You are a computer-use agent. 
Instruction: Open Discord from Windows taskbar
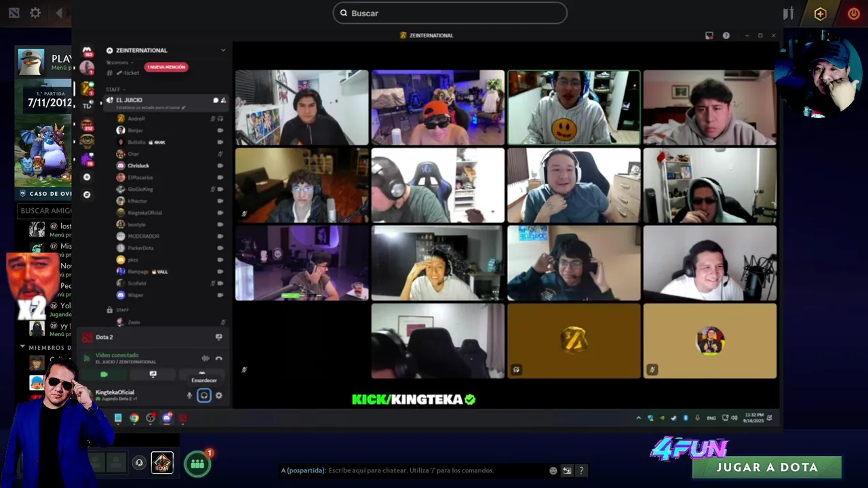coord(167,418)
